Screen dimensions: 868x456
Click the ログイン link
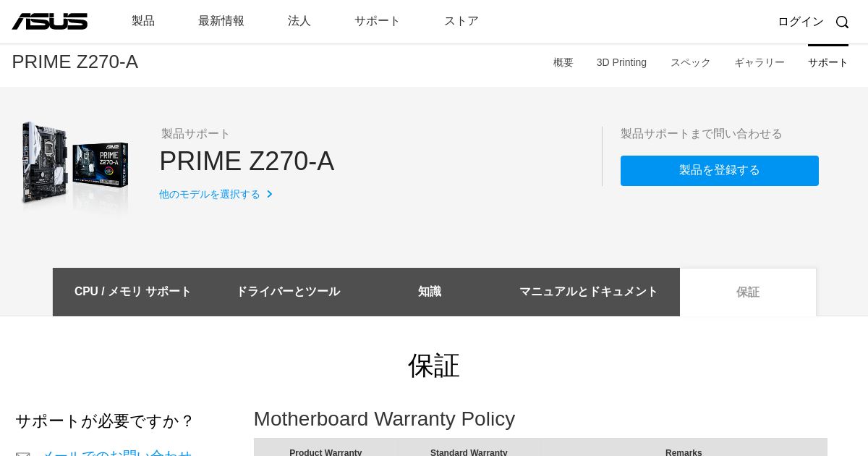[801, 22]
